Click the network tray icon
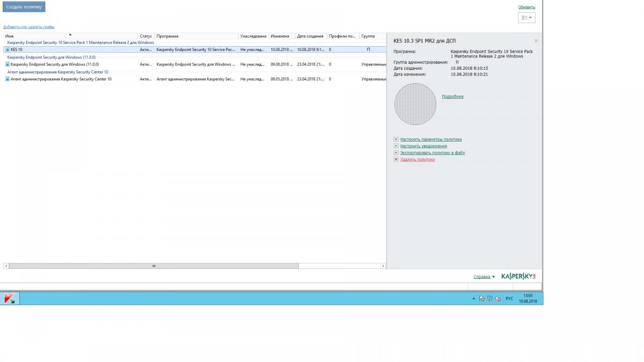Viewport: 644px width, 362px height. pyautogui.click(x=490, y=299)
